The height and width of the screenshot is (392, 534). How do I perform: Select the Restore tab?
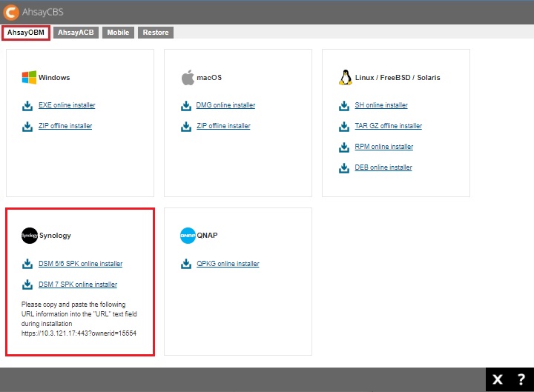[155, 33]
